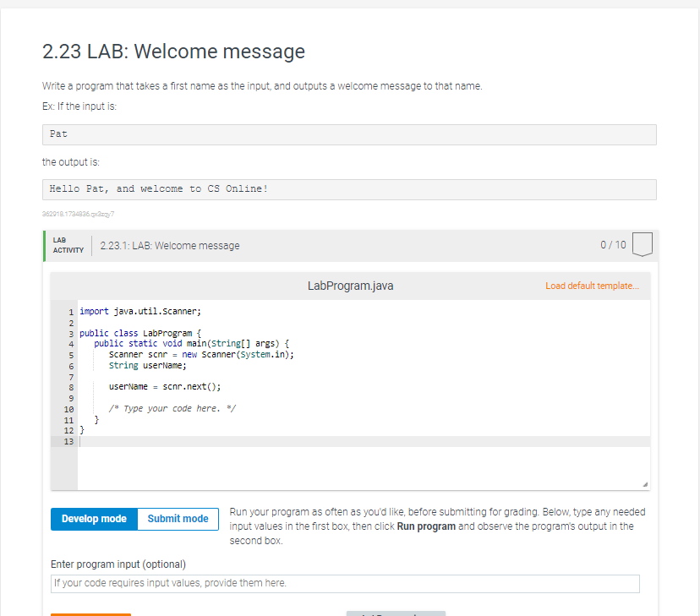Click the 0 / 10 score indicator
This screenshot has width=700, height=616.
coord(613,245)
